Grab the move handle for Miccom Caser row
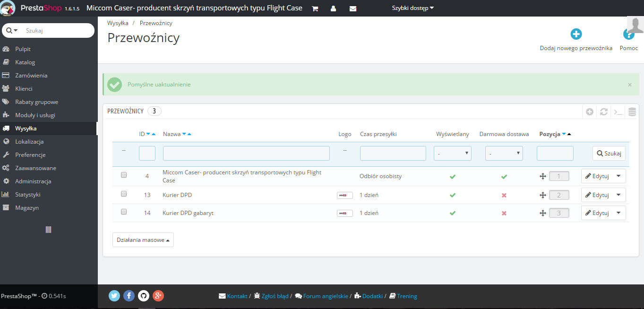The width and height of the screenshot is (644, 309). (x=543, y=176)
